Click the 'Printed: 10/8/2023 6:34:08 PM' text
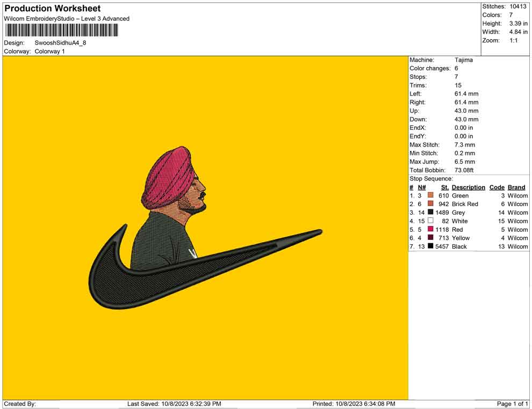This screenshot has height=409, width=532. [354, 404]
